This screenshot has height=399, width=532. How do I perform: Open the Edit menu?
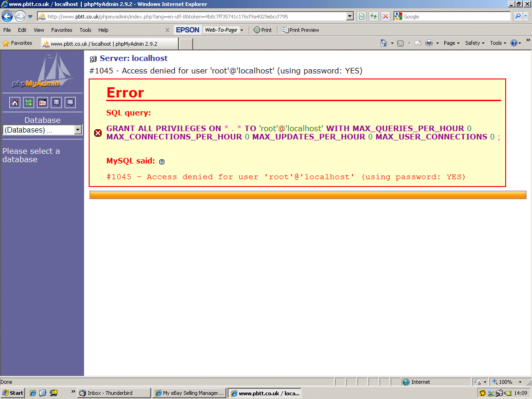(22, 30)
